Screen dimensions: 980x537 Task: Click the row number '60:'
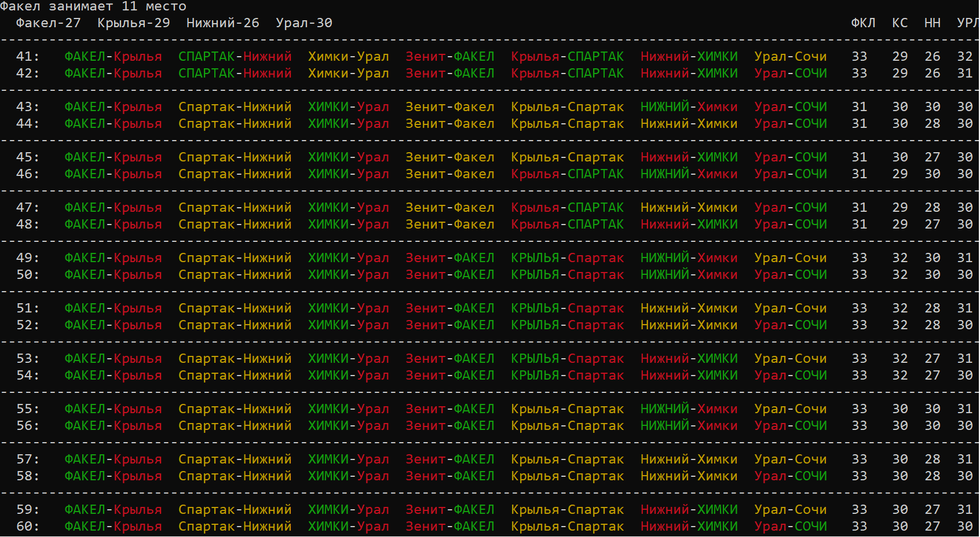pos(28,527)
